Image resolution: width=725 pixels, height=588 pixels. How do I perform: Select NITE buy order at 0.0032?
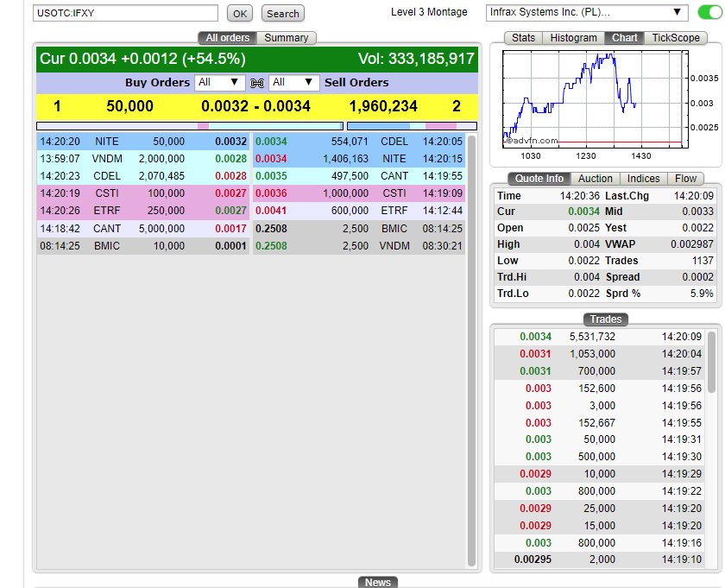(143, 142)
